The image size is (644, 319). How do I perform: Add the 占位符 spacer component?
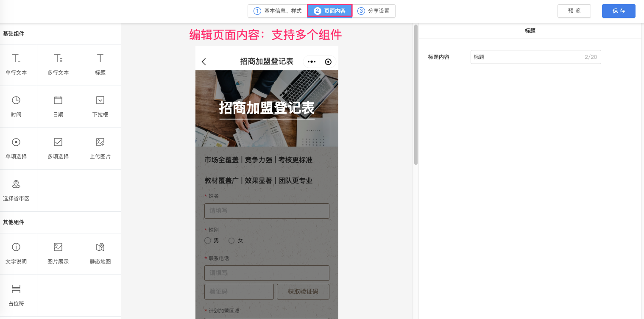click(x=16, y=296)
